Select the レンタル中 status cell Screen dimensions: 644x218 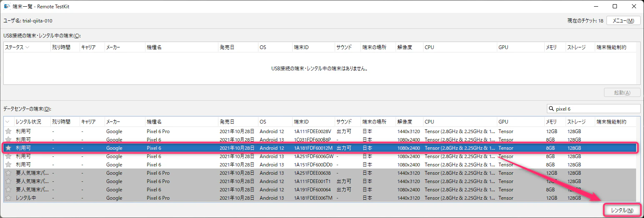(26, 198)
